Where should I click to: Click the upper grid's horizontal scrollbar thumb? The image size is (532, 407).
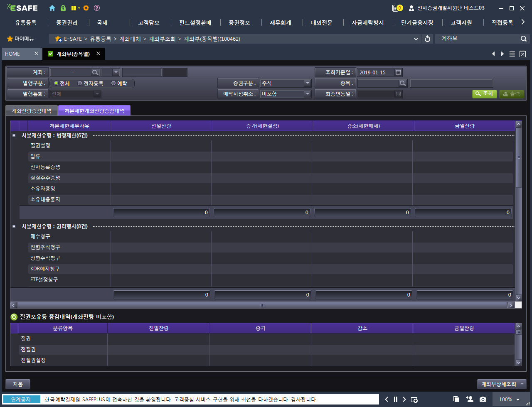pos(262,305)
